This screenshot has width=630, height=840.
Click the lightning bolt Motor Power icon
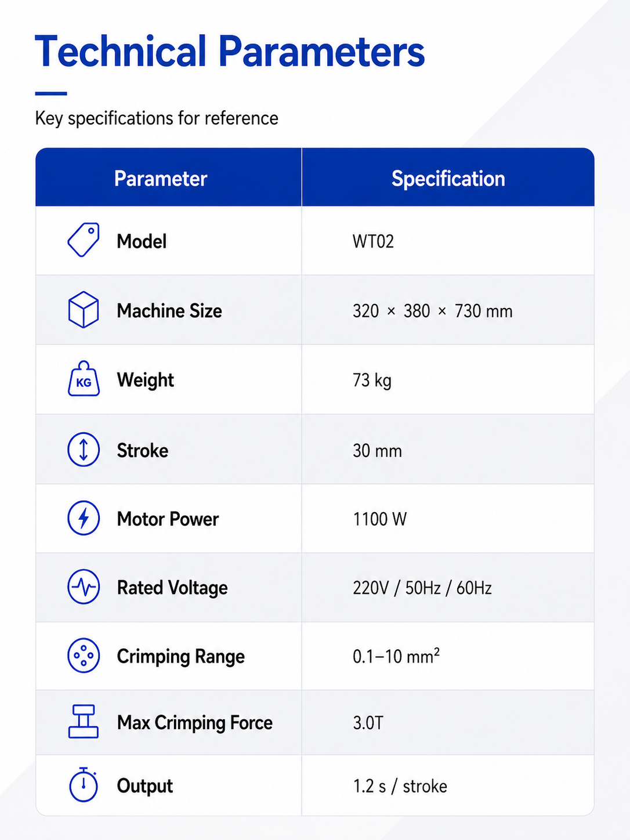tap(84, 518)
